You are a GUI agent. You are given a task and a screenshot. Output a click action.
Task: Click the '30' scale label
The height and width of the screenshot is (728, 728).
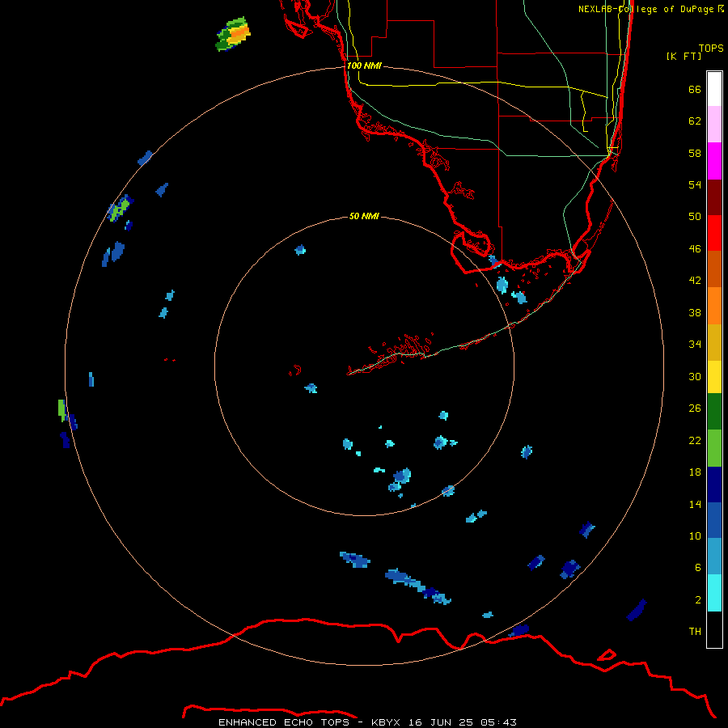695,376
